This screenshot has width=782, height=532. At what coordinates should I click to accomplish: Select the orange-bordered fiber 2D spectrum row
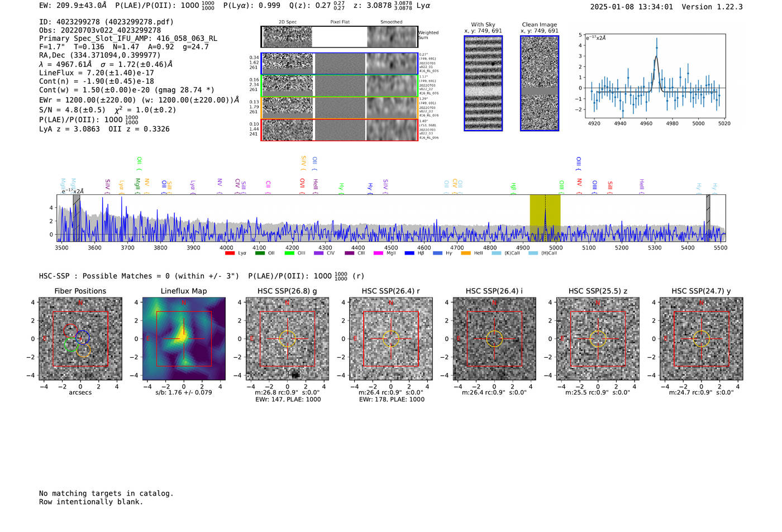(339, 108)
